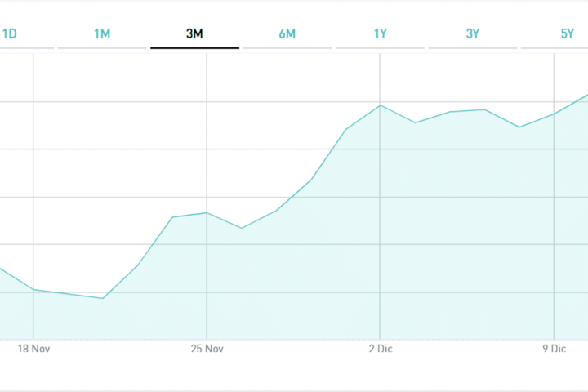
Task: Click the dip right after 2 Dic peak
Action: (416, 122)
